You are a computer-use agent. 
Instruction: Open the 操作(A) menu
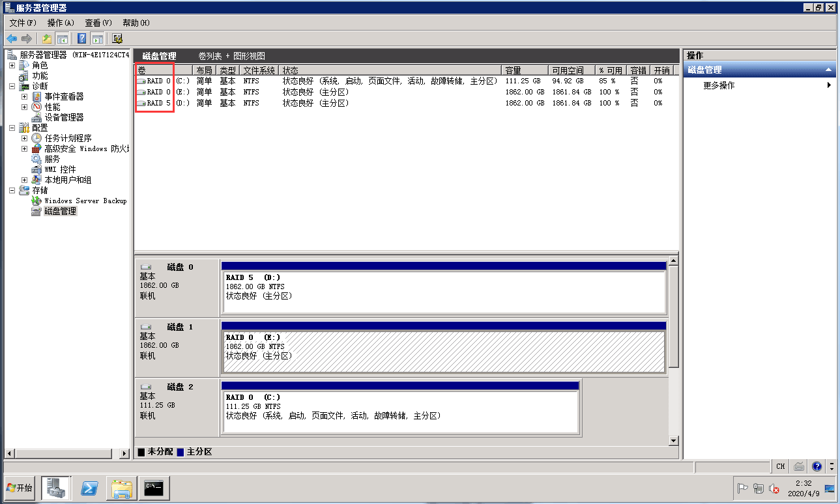coord(61,23)
